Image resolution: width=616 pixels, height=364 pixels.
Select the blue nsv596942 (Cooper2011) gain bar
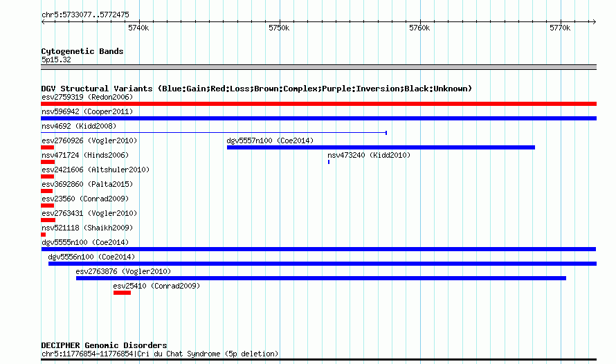point(318,118)
